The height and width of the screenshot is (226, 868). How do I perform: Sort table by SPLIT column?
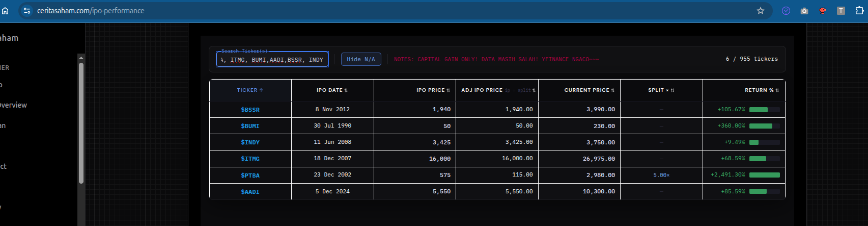point(661,90)
